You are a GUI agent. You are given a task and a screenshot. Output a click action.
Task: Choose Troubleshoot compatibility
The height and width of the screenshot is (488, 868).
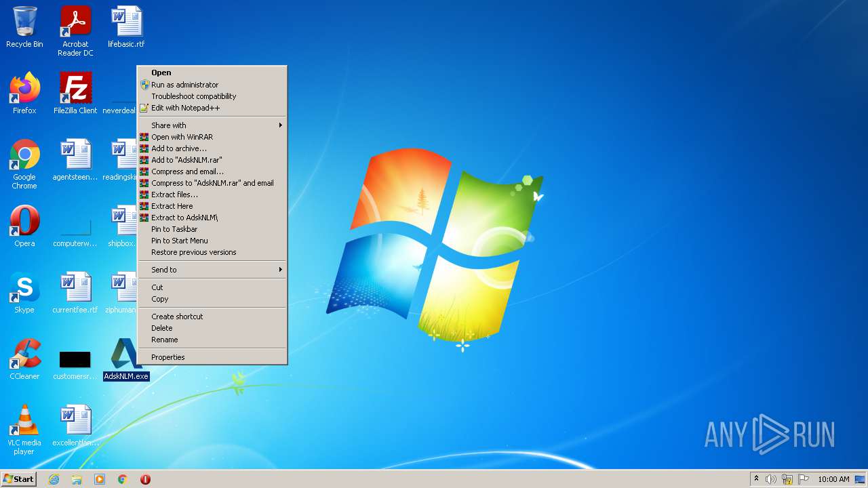click(212, 96)
